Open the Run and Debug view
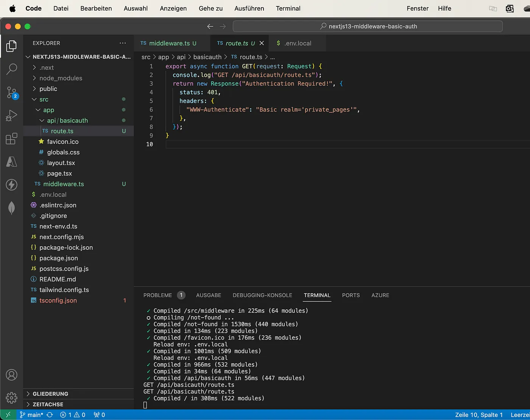 11,115
